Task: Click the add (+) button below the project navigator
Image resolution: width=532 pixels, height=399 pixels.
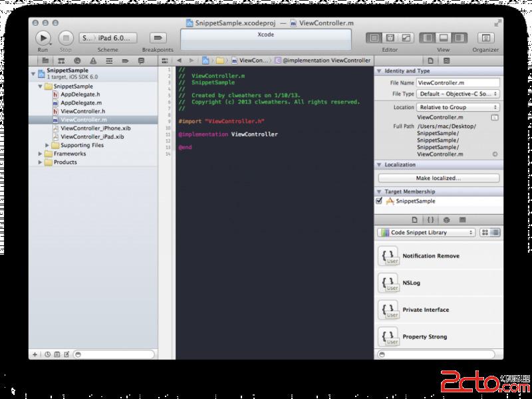Action: 35,354
